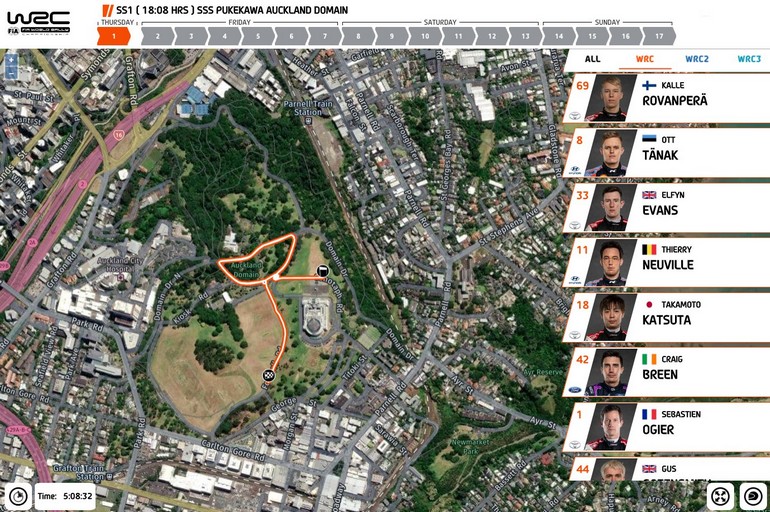Image resolution: width=770 pixels, height=512 pixels.
Task: Open the stopwatch timer icon
Action: coord(18,496)
